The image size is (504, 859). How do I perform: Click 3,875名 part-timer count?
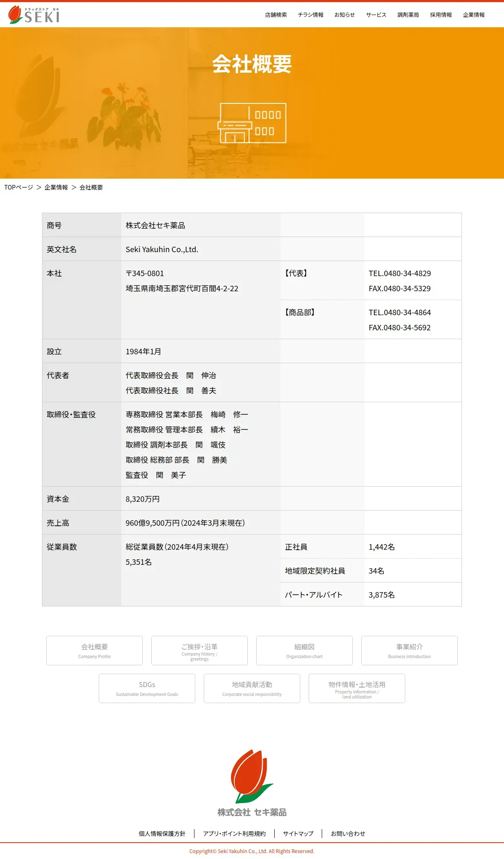[x=382, y=595]
